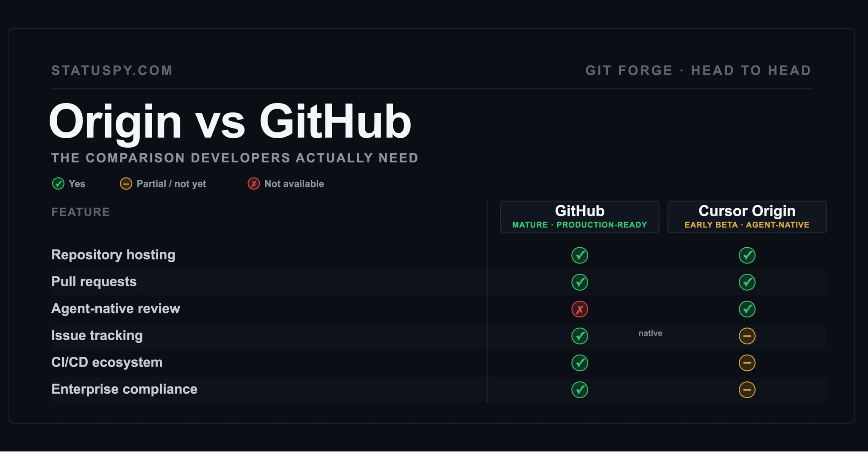Click the small 'native' note text
Image resolution: width=868 pixels, height=456 pixels.
pos(650,333)
